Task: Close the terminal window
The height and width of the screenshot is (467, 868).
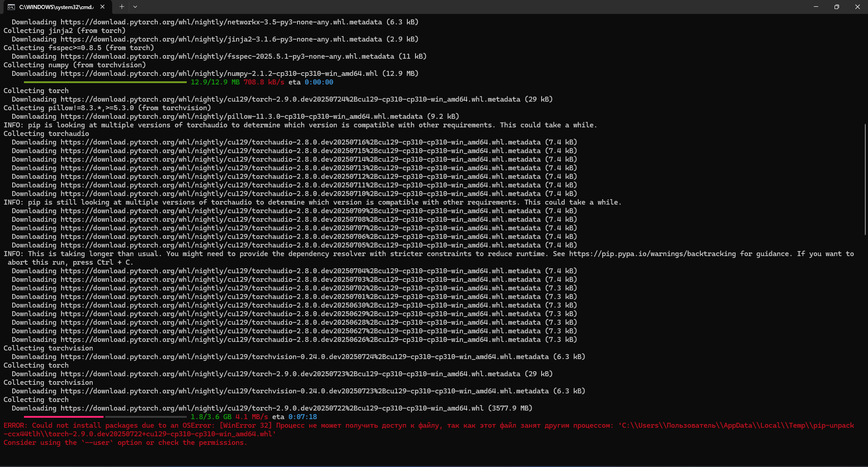Action: 858,7
